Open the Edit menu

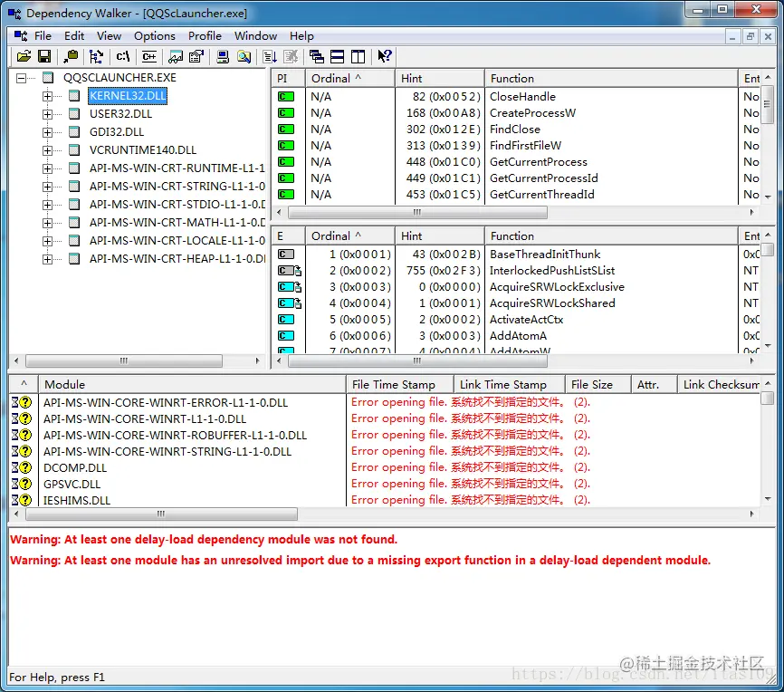[x=74, y=36]
